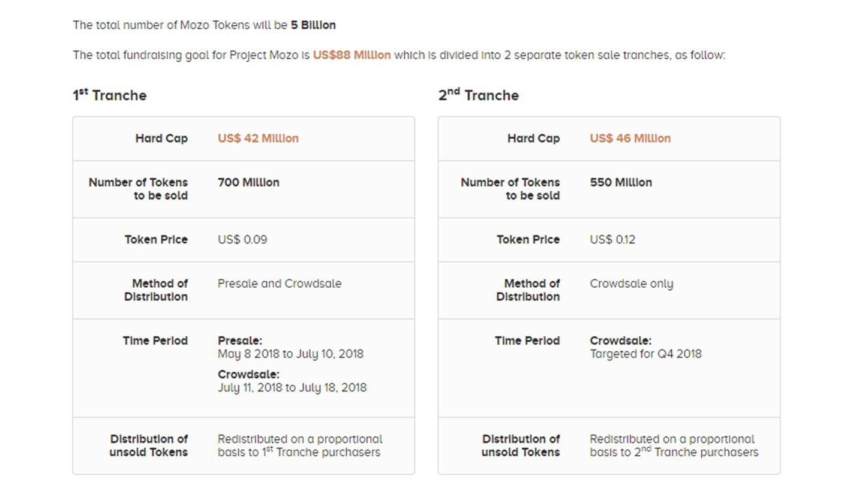This screenshot has height=488, width=868.
Task: Click the Presale and Crowdsale distribution method
Action: tap(279, 284)
